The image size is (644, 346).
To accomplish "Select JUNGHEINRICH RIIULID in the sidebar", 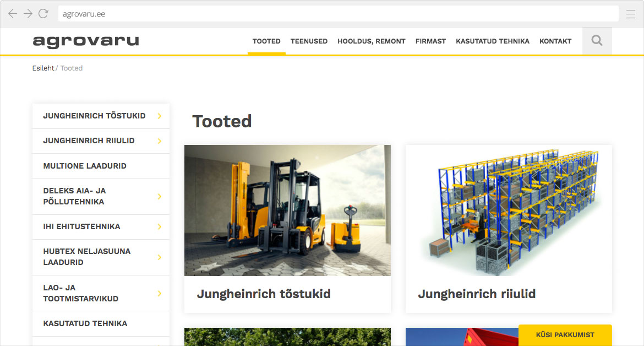I will coord(89,140).
